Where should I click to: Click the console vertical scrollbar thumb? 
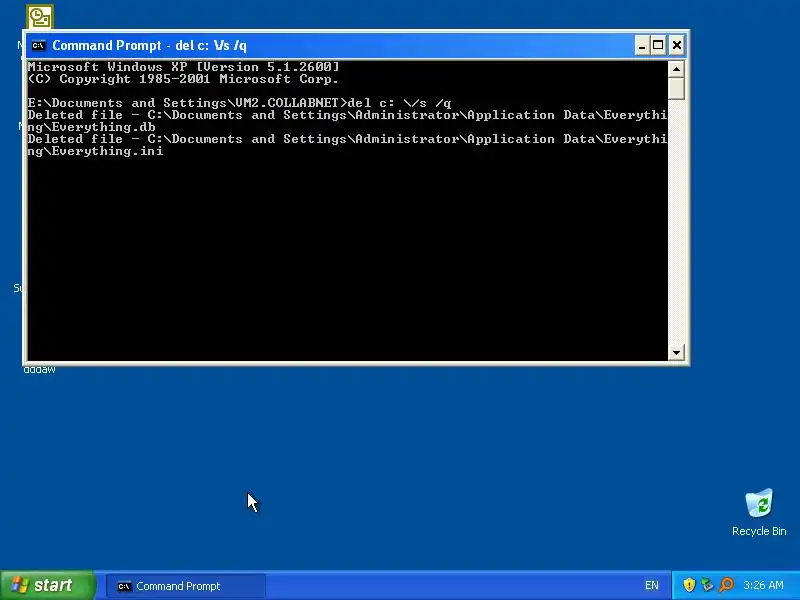tap(676, 89)
